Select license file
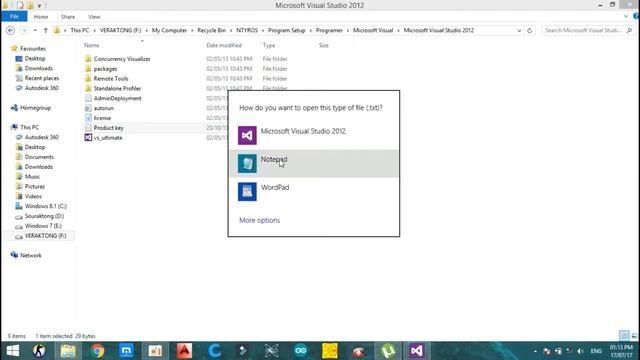640x360 pixels. 102,118
